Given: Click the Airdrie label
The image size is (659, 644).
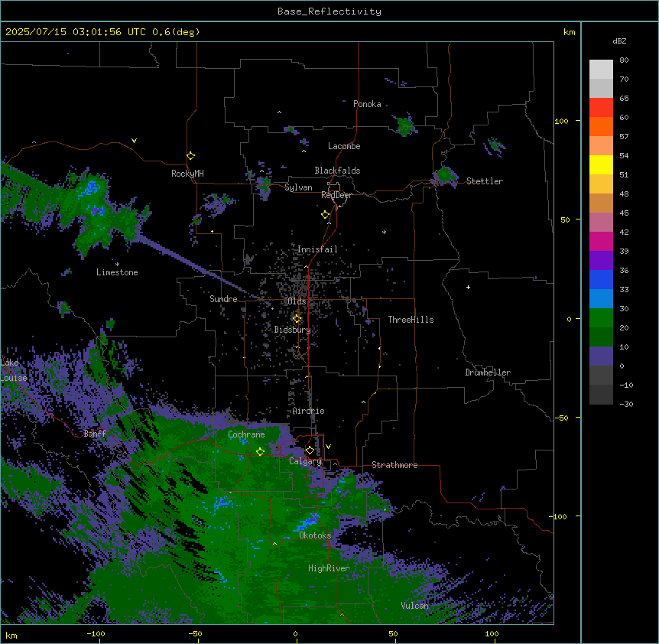Looking at the screenshot, I should [309, 411].
